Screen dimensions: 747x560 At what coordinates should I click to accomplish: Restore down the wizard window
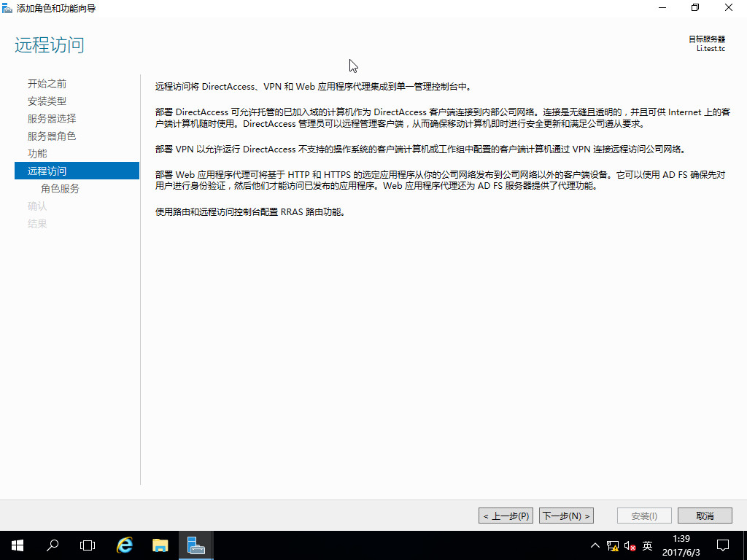pos(695,7)
